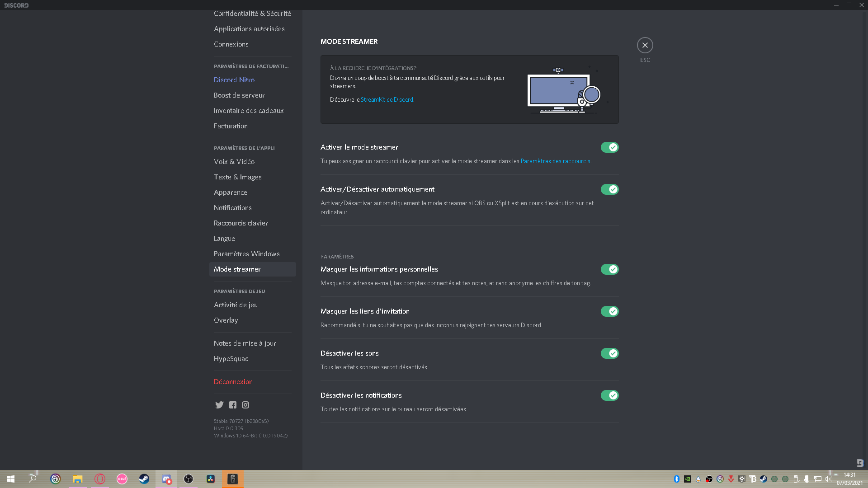Launch Rainbow Six Siege from the taskbar
868x488 pixels.
coord(232,479)
